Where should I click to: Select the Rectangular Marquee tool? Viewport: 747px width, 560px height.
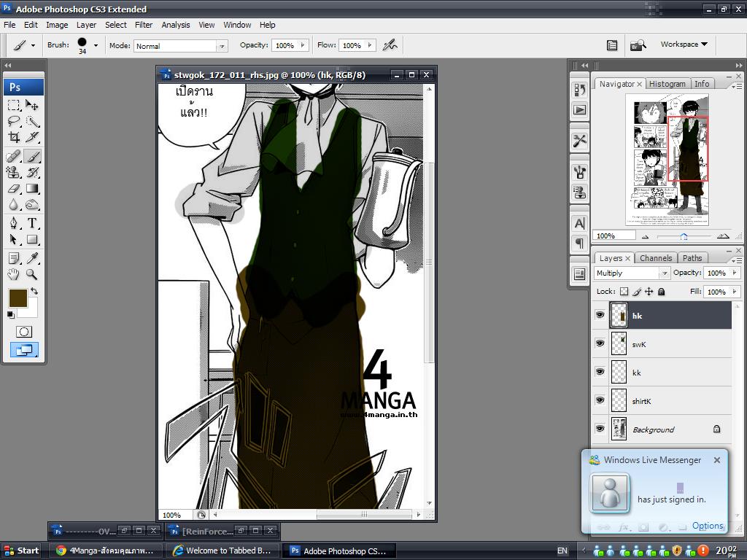pyautogui.click(x=14, y=105)
